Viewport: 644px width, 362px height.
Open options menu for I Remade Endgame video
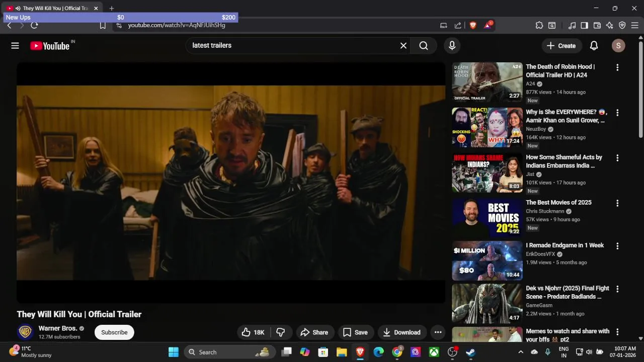[x=617, y=246]
